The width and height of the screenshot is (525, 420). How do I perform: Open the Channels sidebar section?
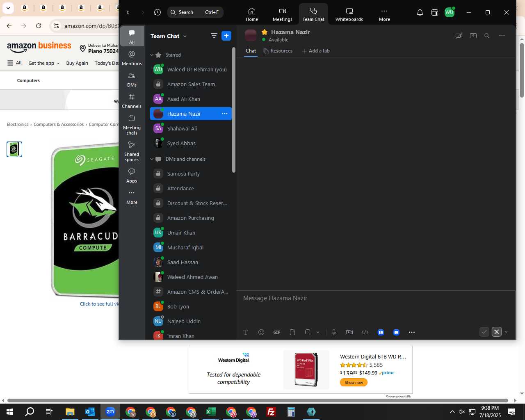(x=132, y=100)
